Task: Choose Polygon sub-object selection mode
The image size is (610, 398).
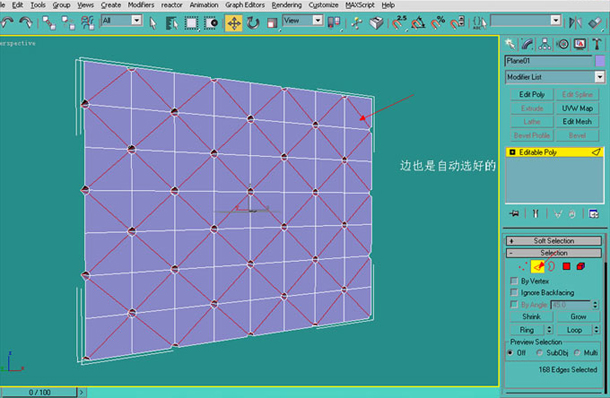Action: [x=566, y=266]
